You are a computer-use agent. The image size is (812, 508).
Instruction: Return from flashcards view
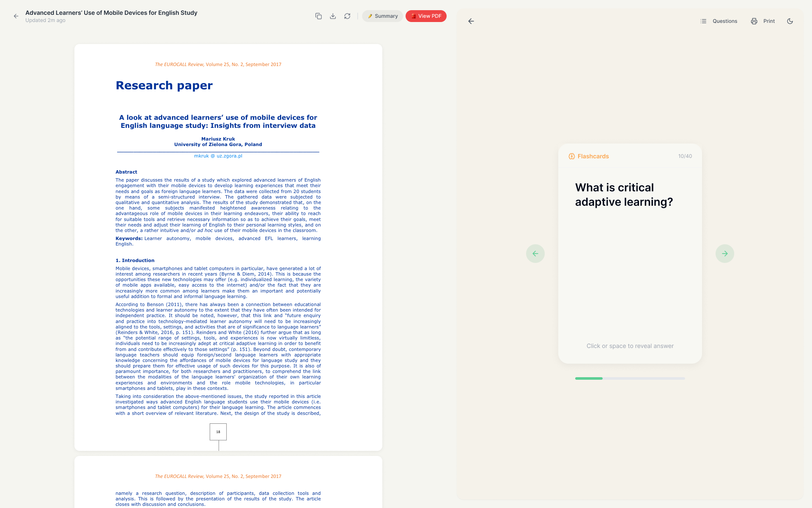pos(471,21)
